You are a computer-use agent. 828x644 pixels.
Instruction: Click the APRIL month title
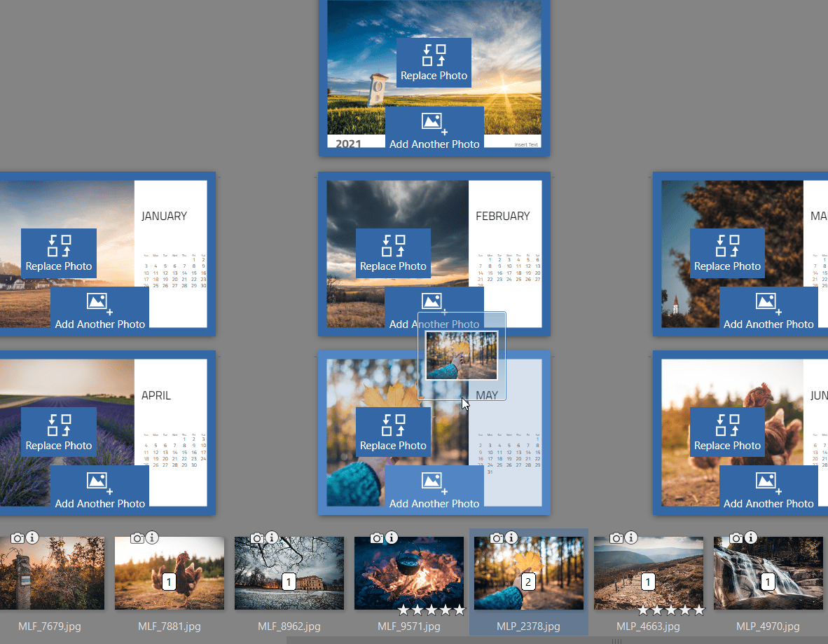click(156, 395)
